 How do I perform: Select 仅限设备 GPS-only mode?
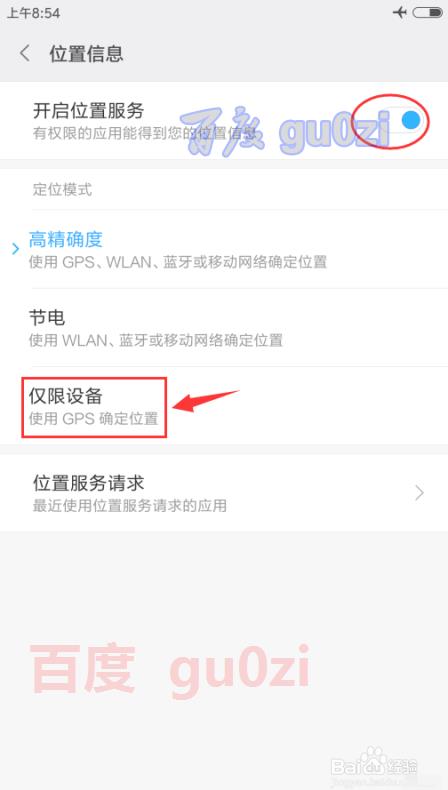[x=224, y=406]
